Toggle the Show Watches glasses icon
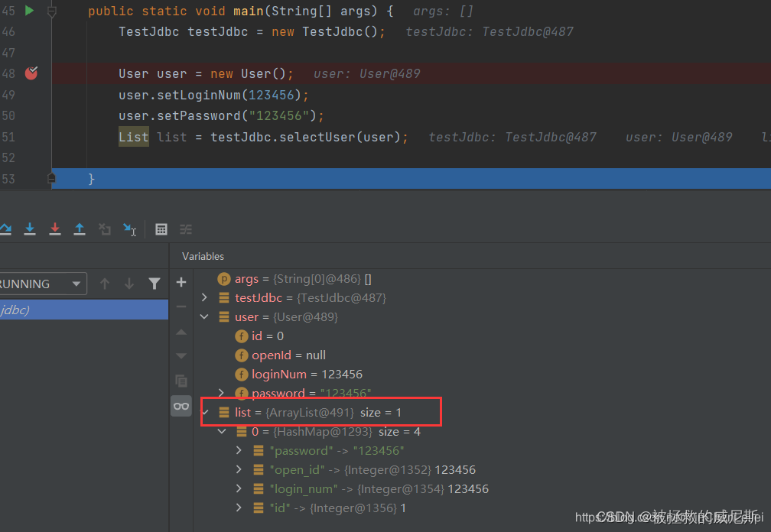The width and height of the screenshot is (771, 532). (181, 406)
